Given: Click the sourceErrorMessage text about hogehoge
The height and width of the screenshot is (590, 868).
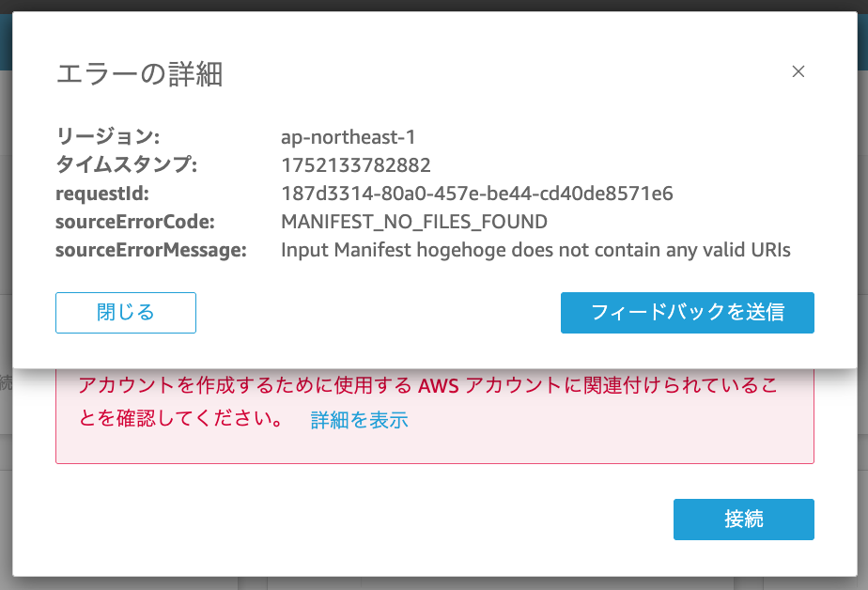Looking at the screenshot, I should [535, 250].
